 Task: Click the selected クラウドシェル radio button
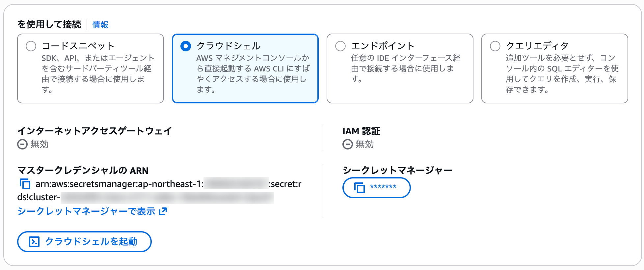pos(186,46)
